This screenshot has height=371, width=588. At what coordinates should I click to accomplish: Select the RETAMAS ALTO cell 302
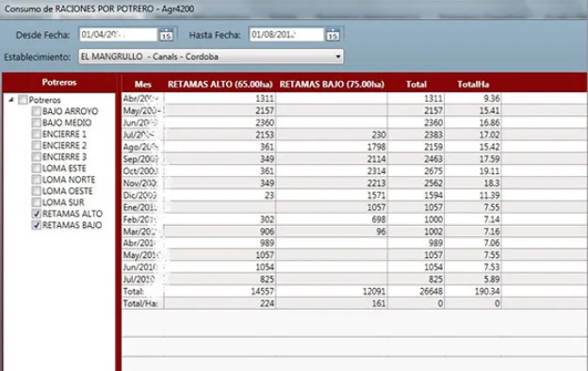(220, 219)
